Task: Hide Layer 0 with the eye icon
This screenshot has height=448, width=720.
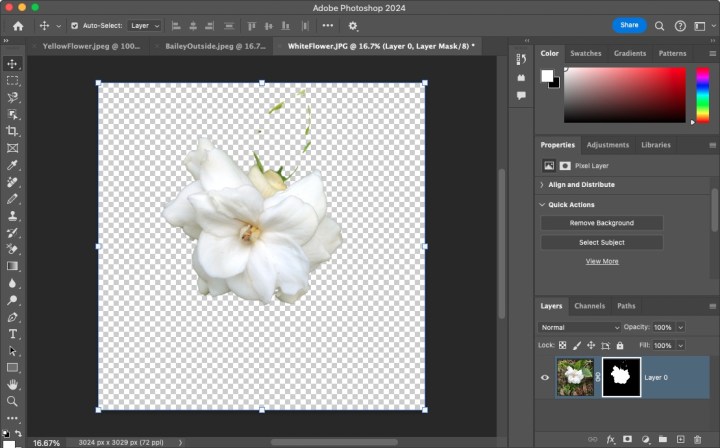Action: [545, 378]
